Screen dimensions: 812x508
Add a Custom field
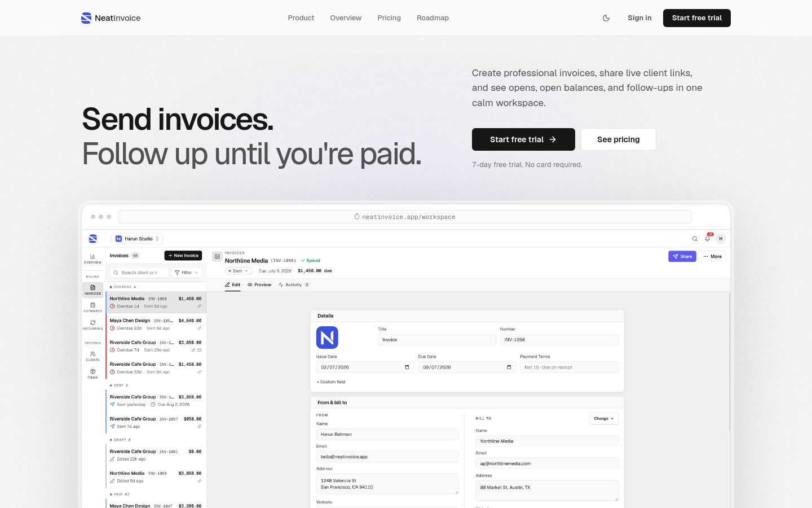click(332, 382)
